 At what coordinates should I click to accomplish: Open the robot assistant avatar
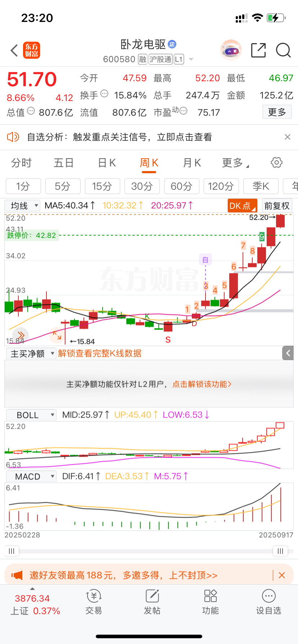pos(231,50)
